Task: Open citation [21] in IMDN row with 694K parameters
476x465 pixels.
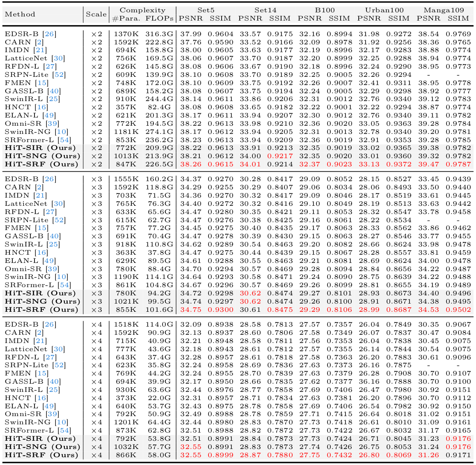Action: (x=40, y=50)
